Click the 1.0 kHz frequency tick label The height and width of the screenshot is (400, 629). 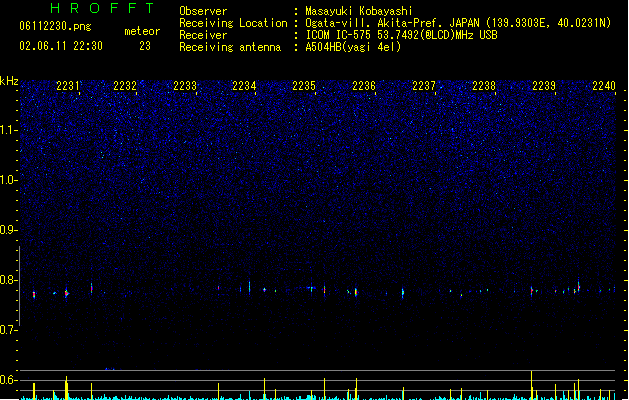pyautogui.click(x=8, y=180)
